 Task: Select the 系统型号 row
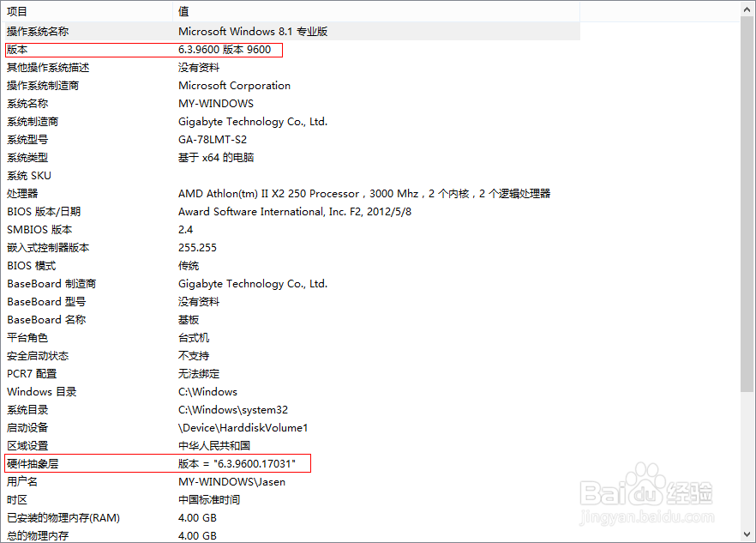tap(291, 140)
